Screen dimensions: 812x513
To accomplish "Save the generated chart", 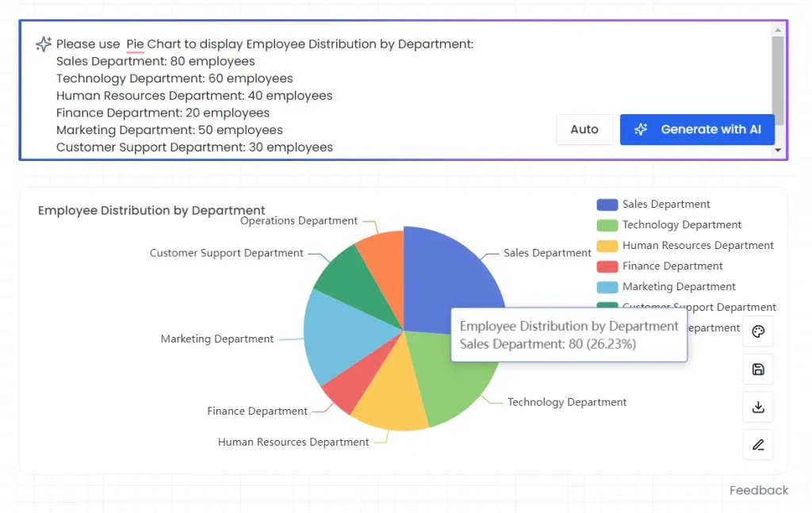I will (x=757, y=369).
